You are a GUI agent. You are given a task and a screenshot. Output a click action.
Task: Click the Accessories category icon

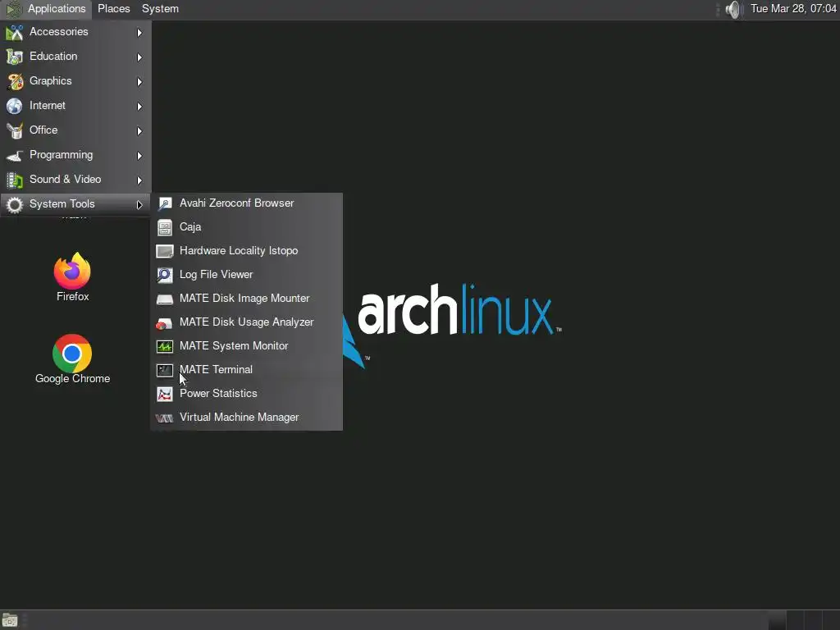[x=15, y=33]
